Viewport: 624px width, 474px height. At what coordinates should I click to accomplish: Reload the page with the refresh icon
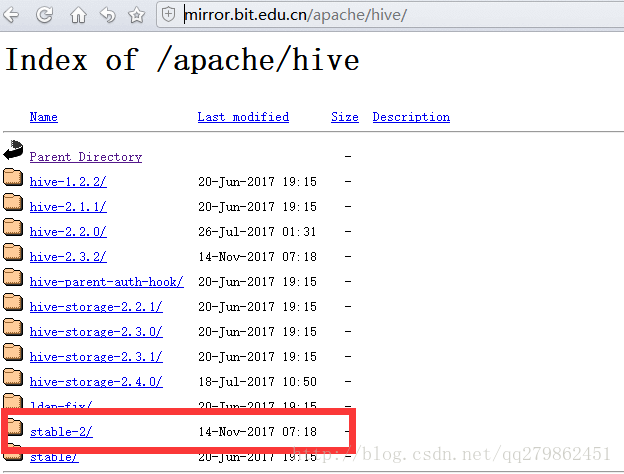click(44, 15)
